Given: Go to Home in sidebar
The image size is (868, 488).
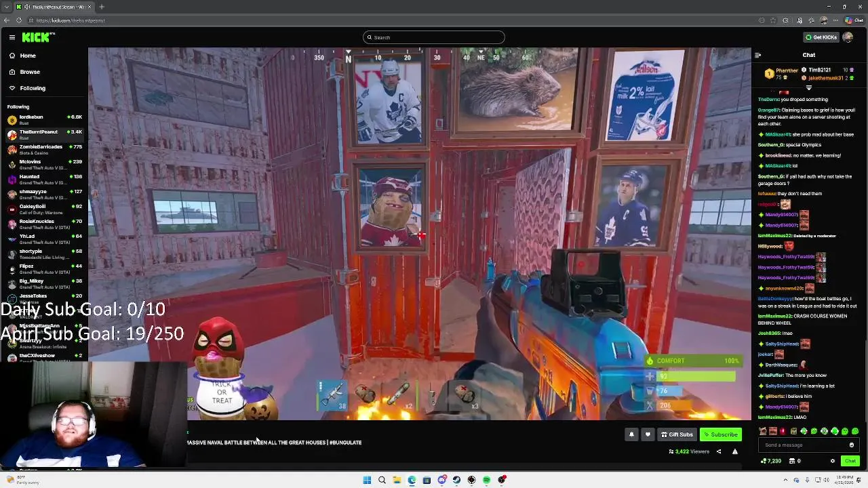Looking at the screenshot, I should click(x=28, y=56).
